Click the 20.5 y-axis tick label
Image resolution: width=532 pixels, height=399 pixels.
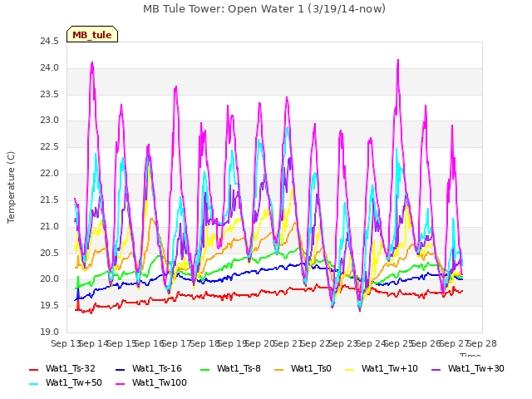click(x=49, y=253)
